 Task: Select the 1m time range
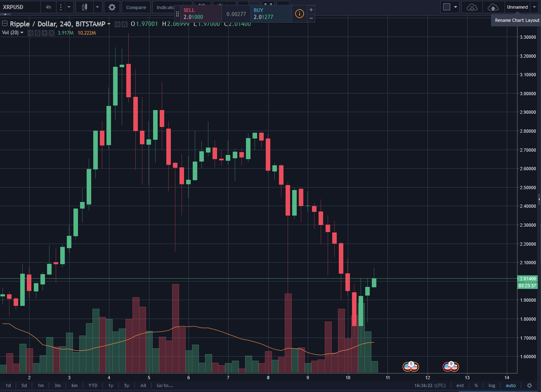tap(40, 385)
